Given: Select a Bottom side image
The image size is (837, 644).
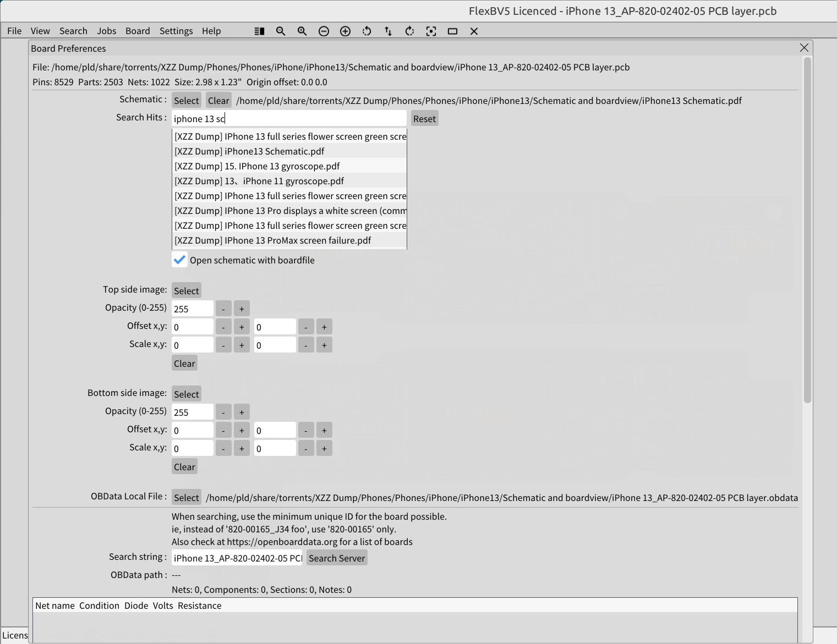Looking at the screenshot, I should [187, 394].
